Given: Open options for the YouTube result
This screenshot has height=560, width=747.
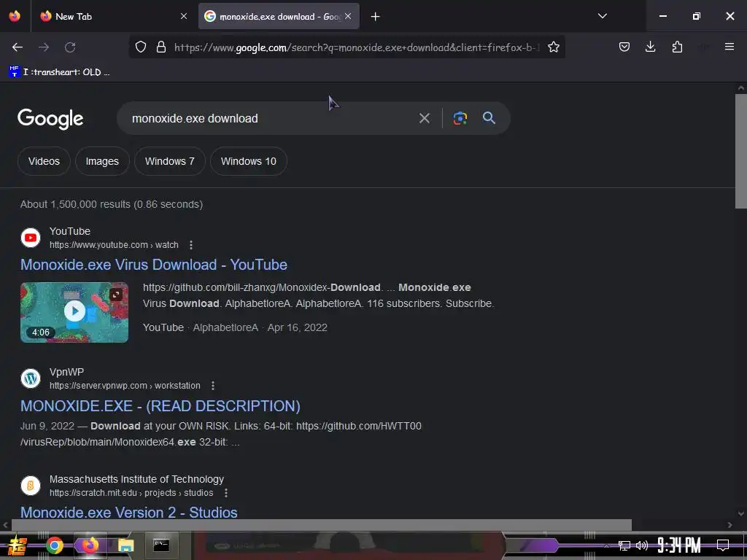Looking at the screenshot, I should [x=191, y=245].
